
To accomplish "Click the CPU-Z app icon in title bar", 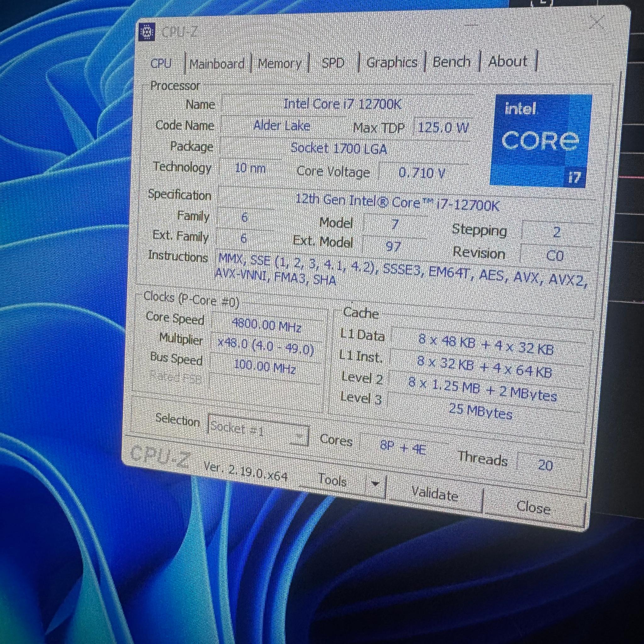I will pos(147,32).
